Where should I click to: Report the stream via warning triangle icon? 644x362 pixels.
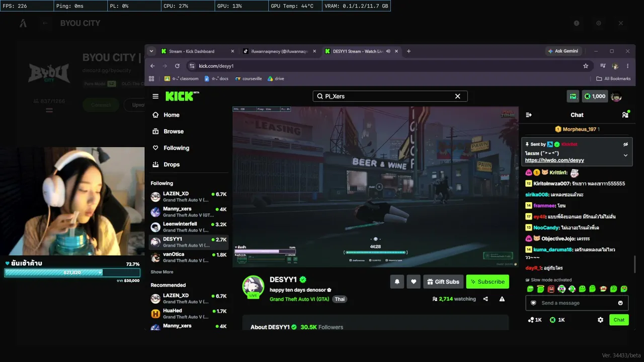point(502,299)
